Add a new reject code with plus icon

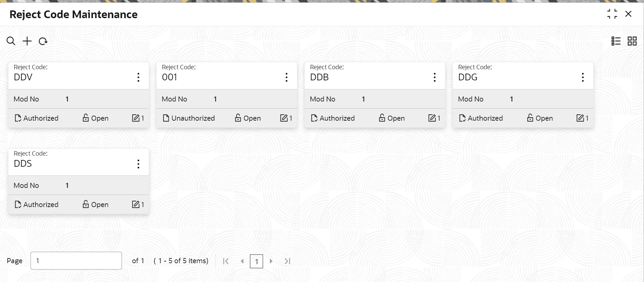pos(27,41)
